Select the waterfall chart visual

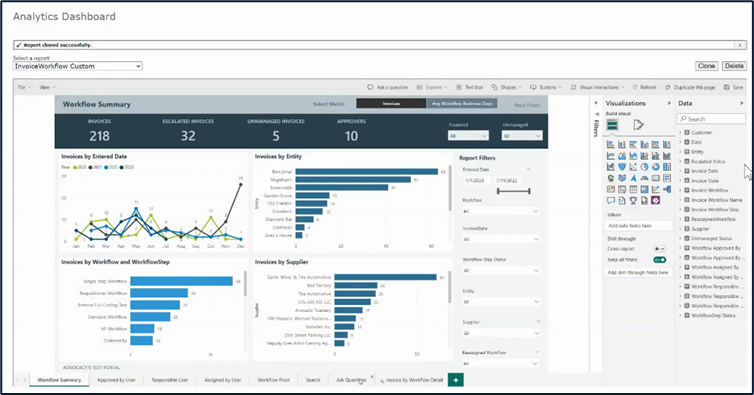(x=611, y=167)
